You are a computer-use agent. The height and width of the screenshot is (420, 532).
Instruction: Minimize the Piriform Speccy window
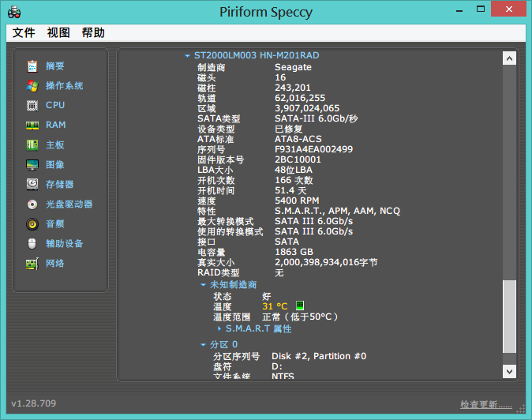click(x=459, y=9)
